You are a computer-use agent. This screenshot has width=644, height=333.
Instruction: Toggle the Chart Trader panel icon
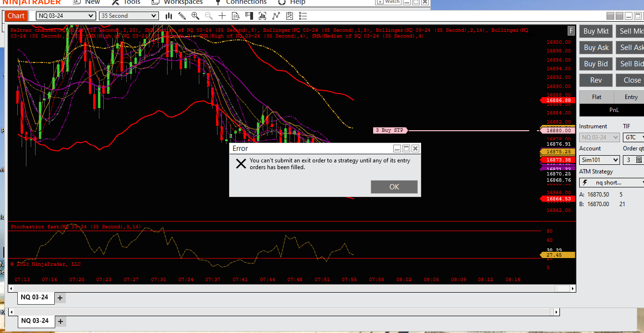pos(249,16)
